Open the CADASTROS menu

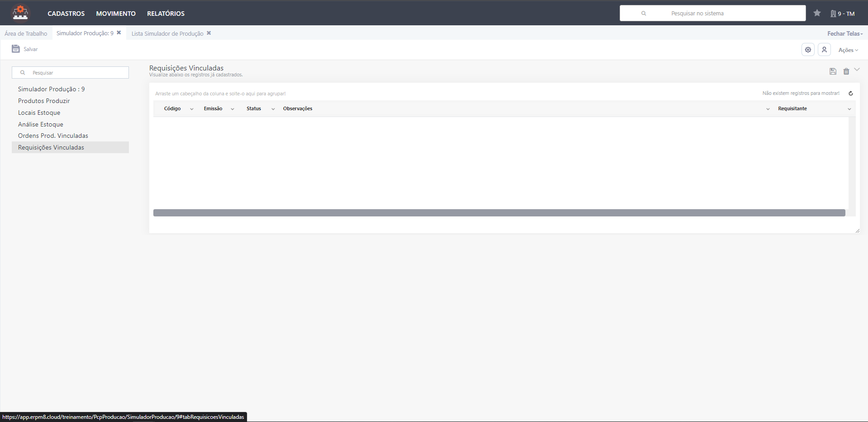coord(66,14)
